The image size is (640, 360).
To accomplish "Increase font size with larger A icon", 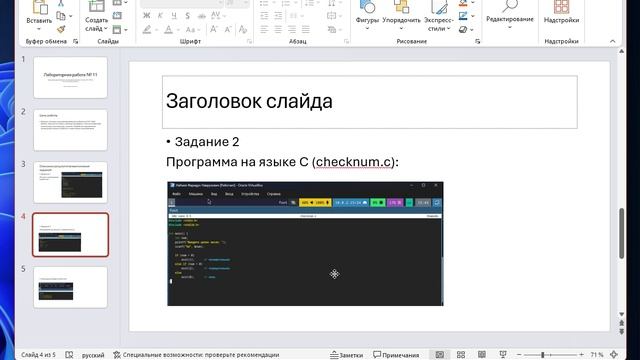I will coord(213,29).
